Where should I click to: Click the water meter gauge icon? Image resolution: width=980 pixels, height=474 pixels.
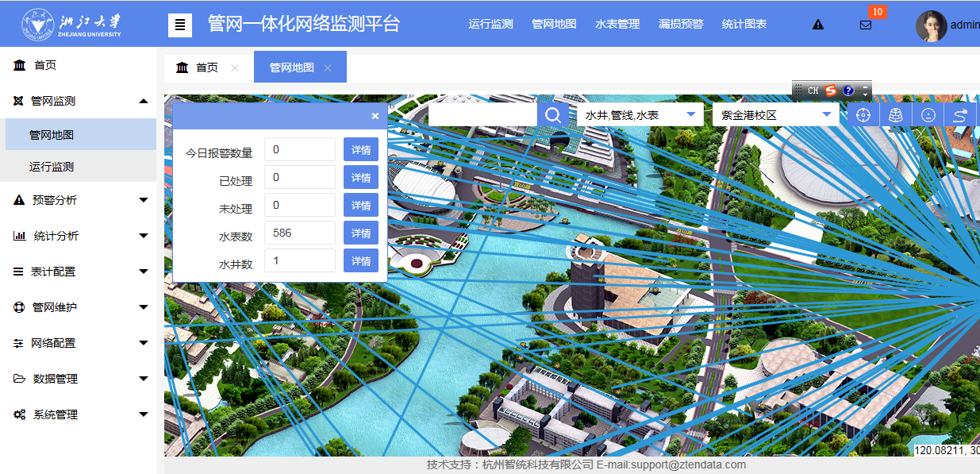[928, 115]
